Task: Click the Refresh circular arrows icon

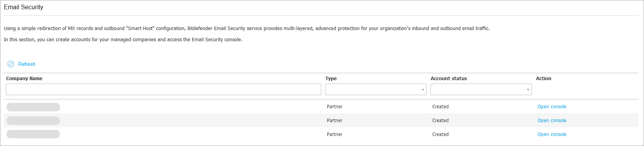Action: click(11, 64)
